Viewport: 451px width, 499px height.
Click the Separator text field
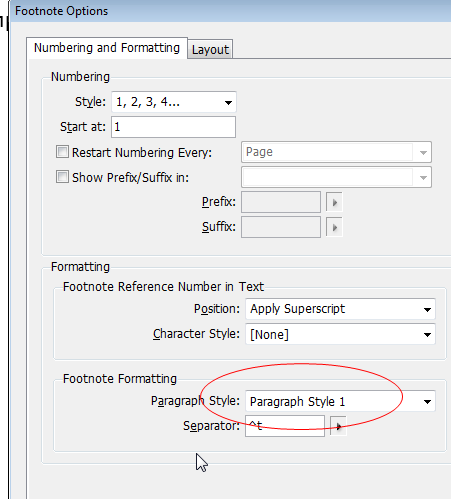point(285,426)
